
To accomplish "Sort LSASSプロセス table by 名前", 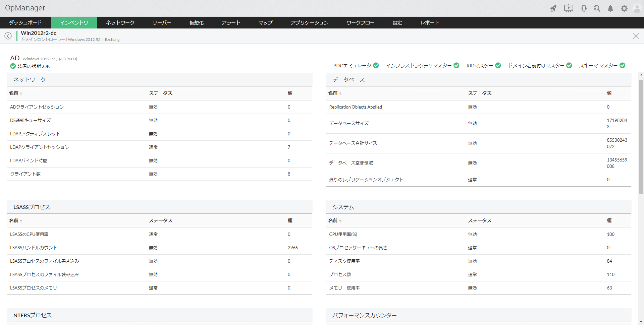I will (x=15, y=220).
